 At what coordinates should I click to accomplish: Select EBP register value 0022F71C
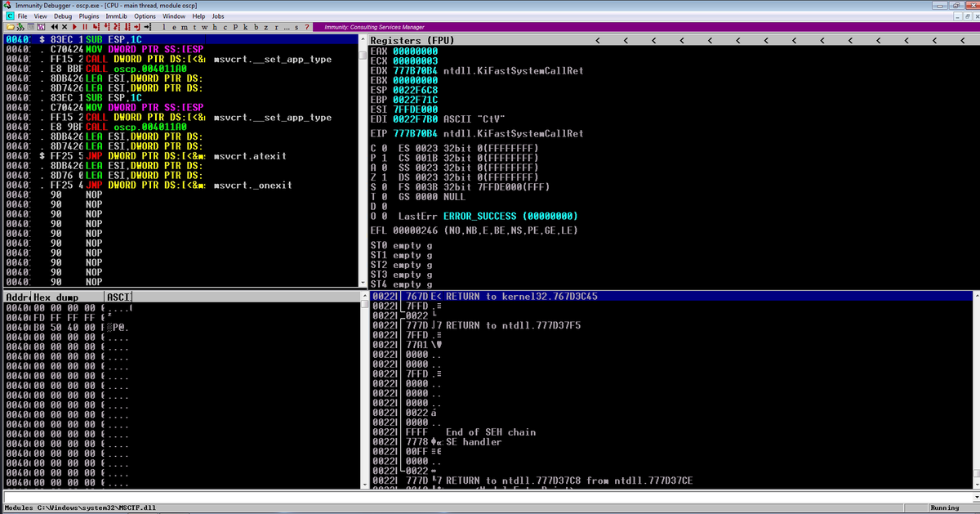click(x=416, y=101)
